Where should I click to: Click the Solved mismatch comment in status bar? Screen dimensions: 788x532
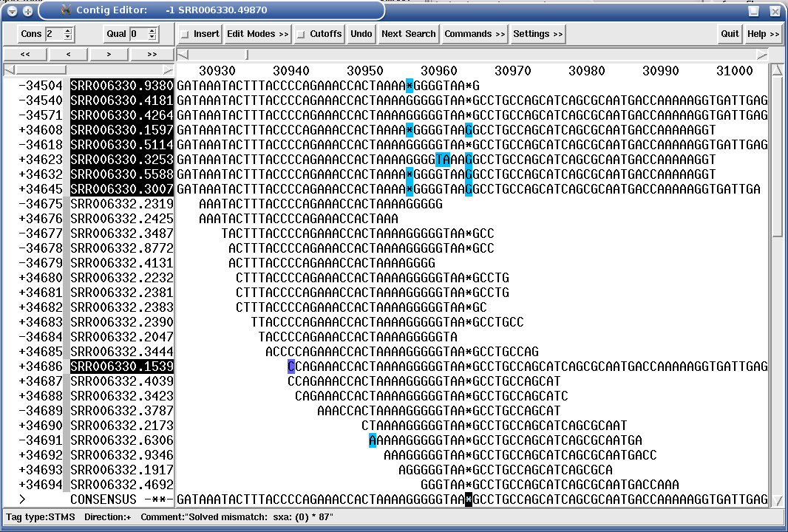click(x=237, y=516)
